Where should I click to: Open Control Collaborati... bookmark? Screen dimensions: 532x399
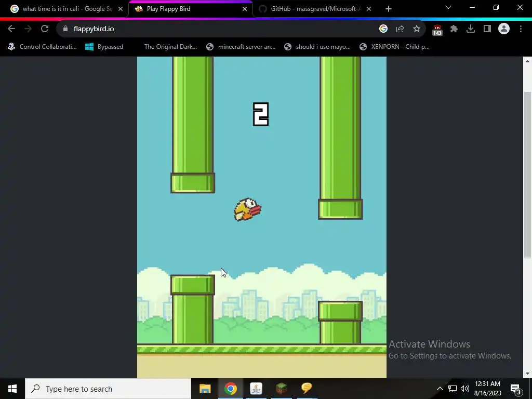(43, 47)
